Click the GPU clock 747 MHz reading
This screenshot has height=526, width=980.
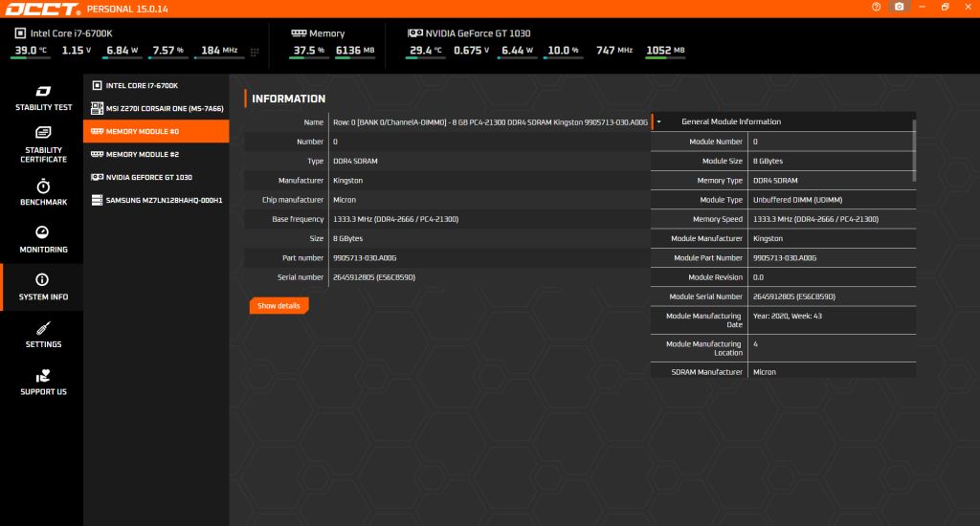(x=614, y=51)
